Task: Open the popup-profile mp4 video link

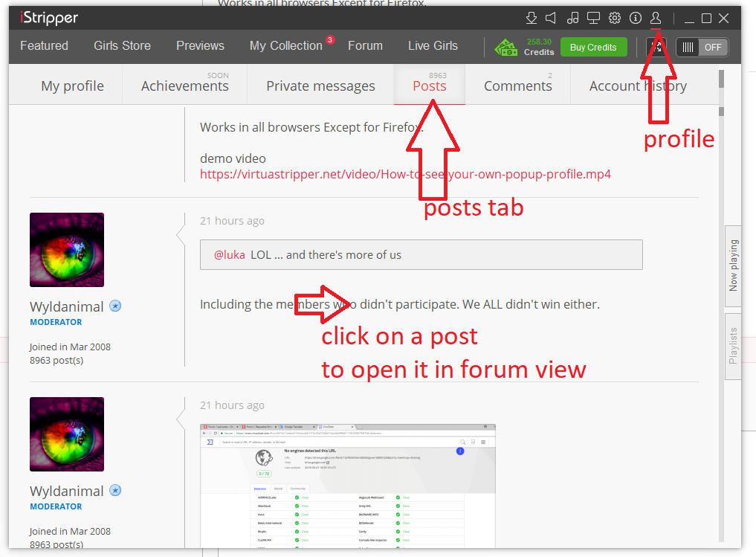Action: [x=405, y=175]
